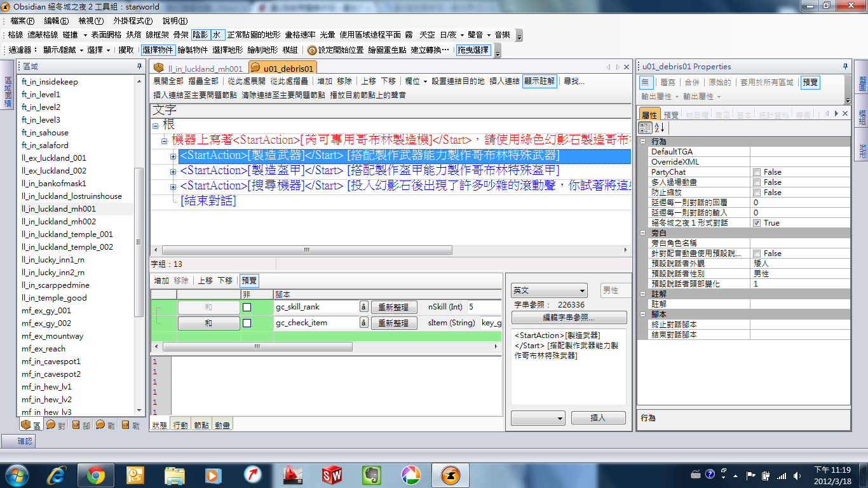Click the 設定開始位置 start location icon
868x488 pixels.
312,50
